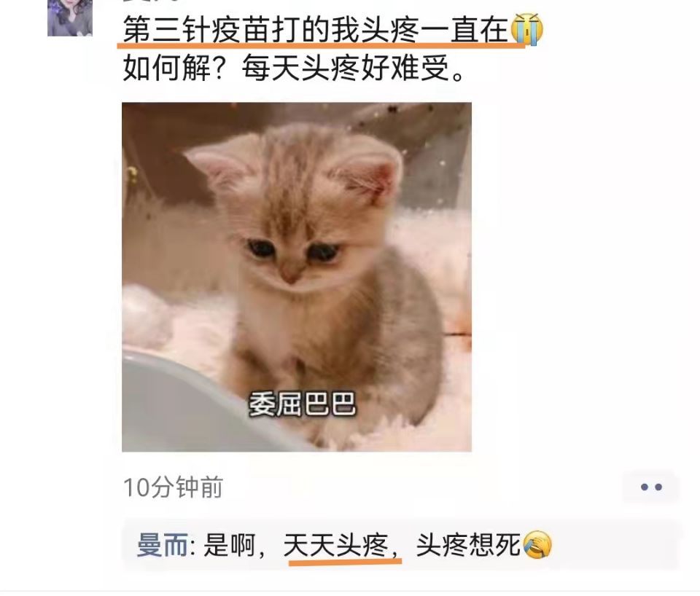Click the line 如何解？每天头疼好难受。
Screen dimensions: 700x596
coord(294,68)
